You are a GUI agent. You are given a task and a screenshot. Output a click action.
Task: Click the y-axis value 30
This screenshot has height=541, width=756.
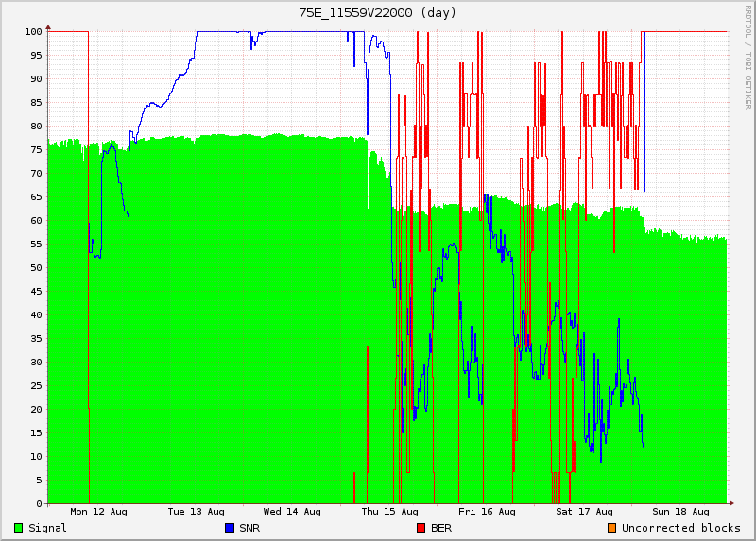click(x=36, y=363)
